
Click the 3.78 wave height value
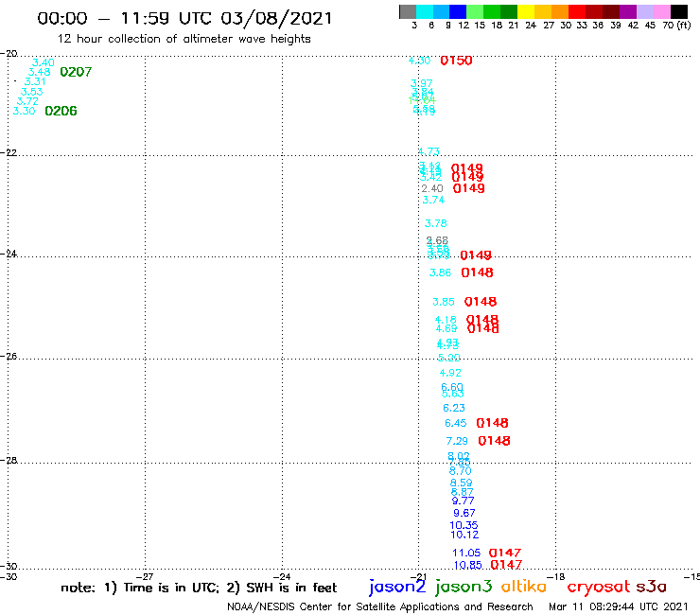pyautogui.click(x=436, y=223)
